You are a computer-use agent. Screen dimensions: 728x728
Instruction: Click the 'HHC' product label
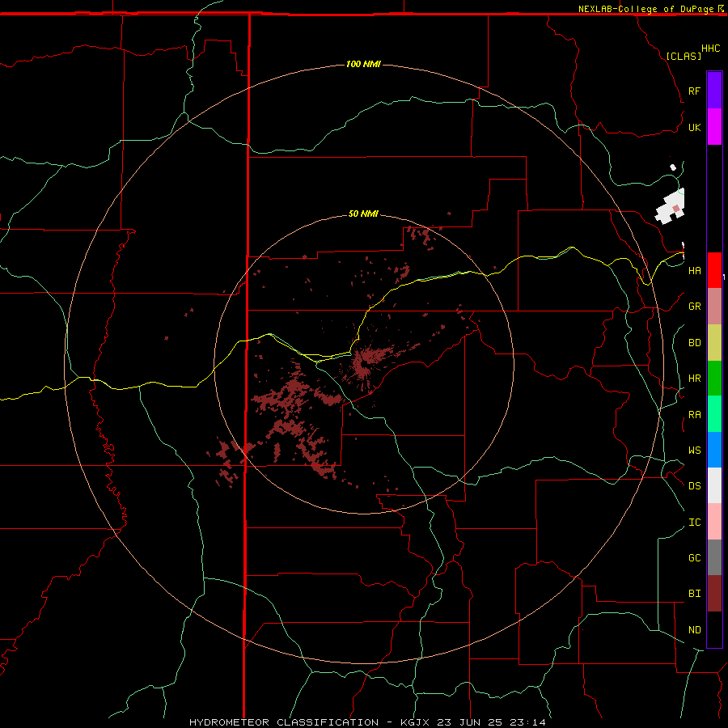click(x=710, y=49)
